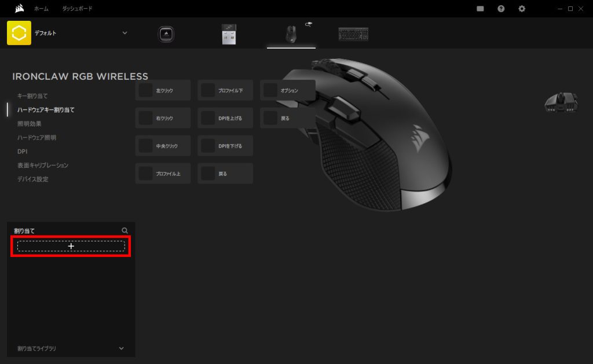Open the messages icon in title bar
The height and width of the screenshot is (364, 593).
click(x=480, y=9)
